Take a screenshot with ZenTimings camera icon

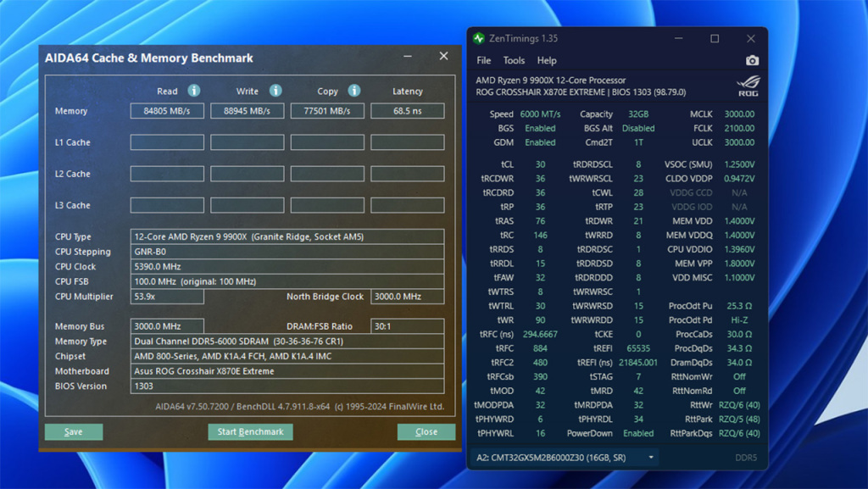(x=752, y=60)
